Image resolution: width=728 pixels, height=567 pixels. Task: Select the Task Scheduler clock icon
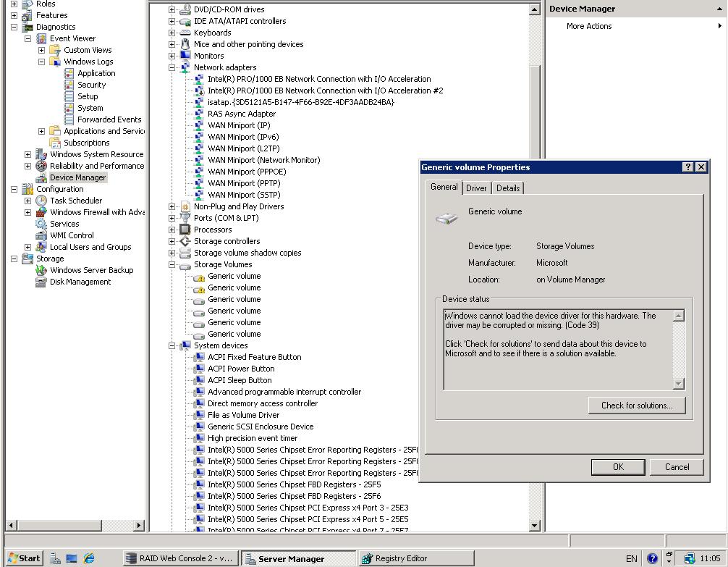41,201
